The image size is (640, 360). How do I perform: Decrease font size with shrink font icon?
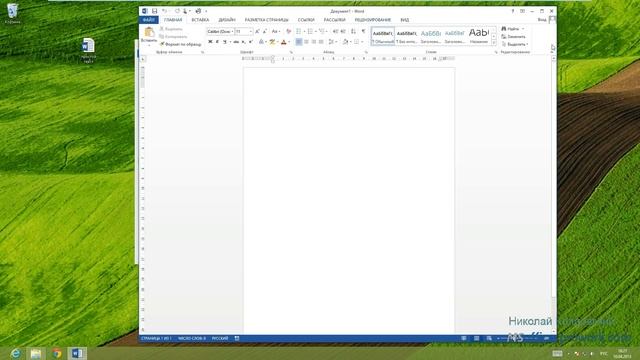[265, 31]
